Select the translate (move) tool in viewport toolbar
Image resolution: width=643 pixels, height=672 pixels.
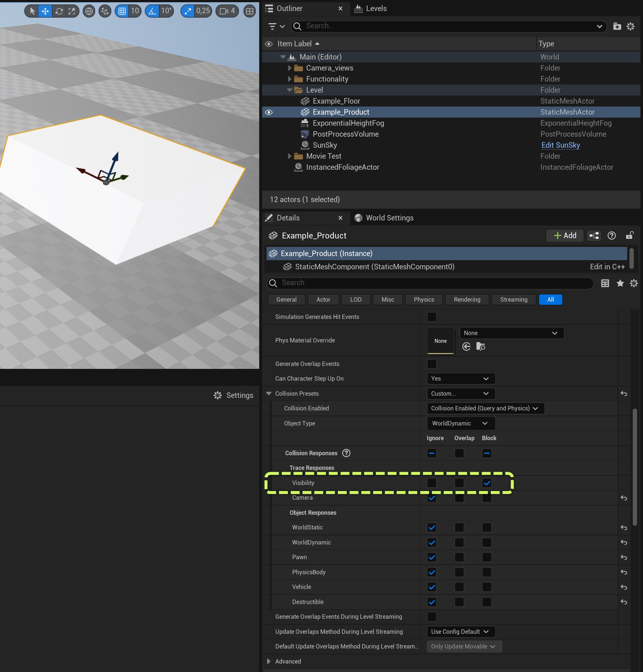tap(45, 11)
